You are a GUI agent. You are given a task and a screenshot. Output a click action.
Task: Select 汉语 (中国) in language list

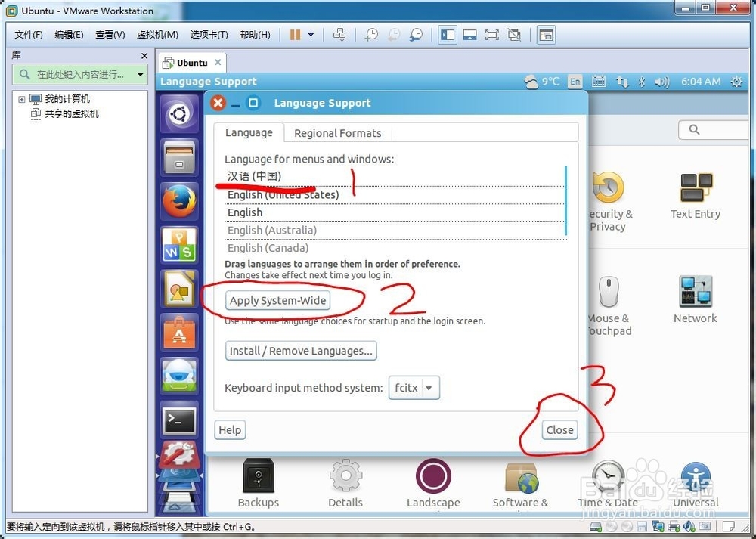[395, 176]
